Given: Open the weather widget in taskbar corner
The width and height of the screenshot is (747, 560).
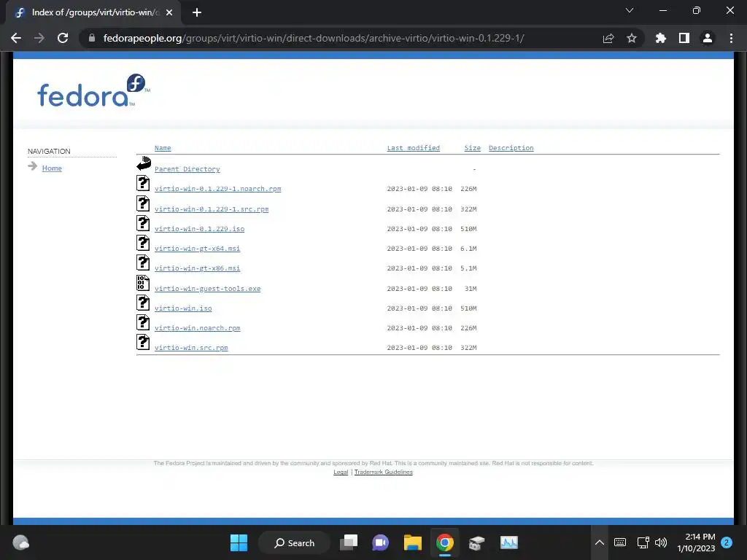Looking at the screenshot, I should point(20,542).
